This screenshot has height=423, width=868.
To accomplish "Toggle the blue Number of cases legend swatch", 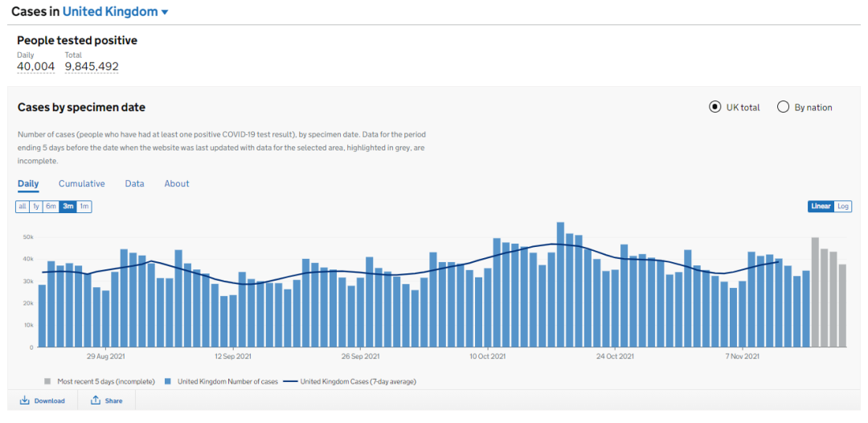I will pyautogui.click(x=168, y=381).
